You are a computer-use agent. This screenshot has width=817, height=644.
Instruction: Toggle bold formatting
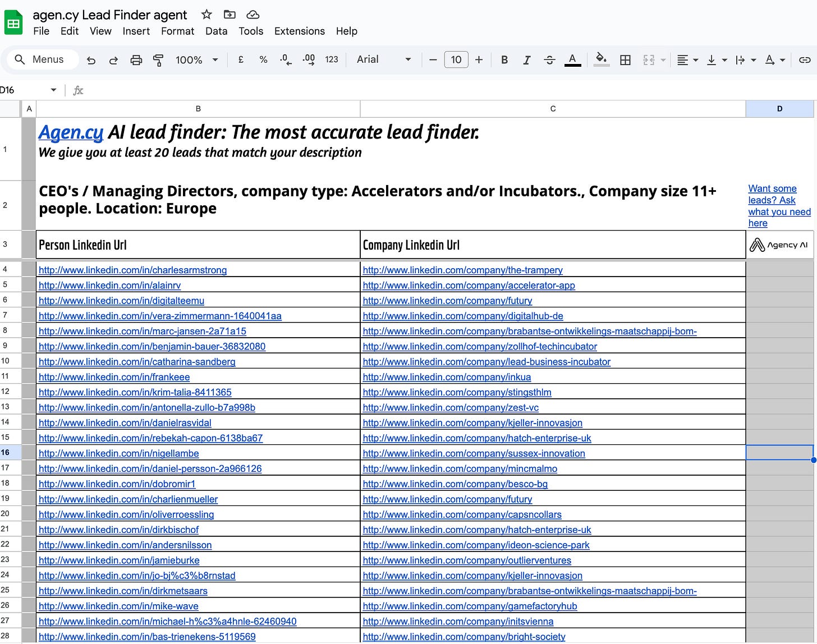point(504,59)
